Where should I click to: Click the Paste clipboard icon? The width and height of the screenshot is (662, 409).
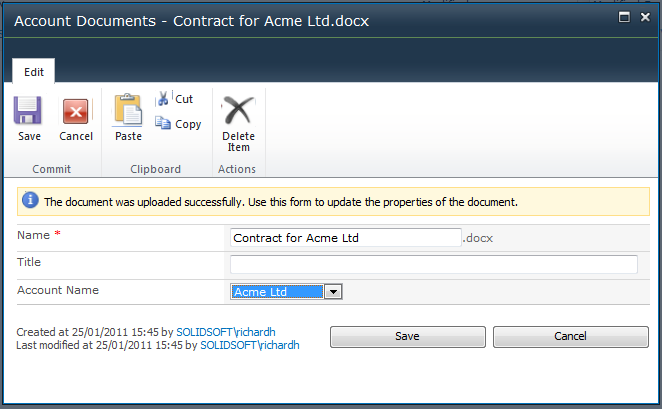pos(128,110)
